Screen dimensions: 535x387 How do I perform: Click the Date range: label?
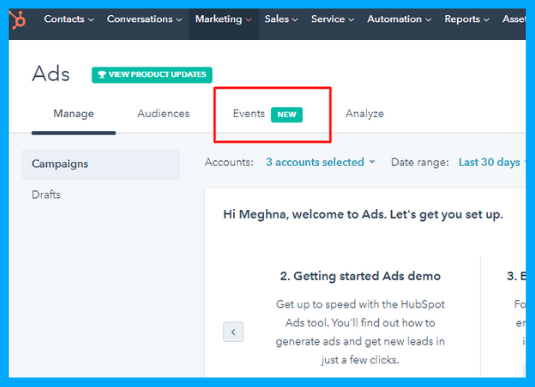(420, 162)
